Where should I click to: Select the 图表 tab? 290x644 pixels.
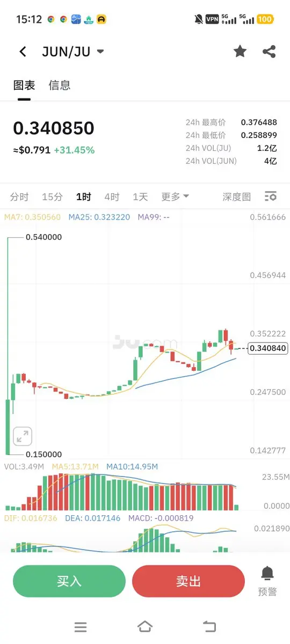(24, 85)
